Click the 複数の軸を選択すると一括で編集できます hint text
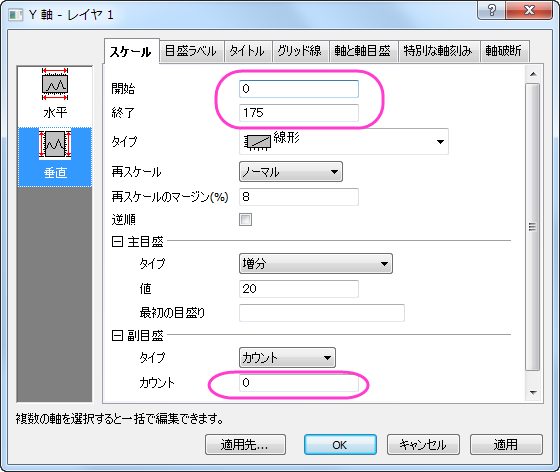The image size is (560, 472). (x=120, y=418)
